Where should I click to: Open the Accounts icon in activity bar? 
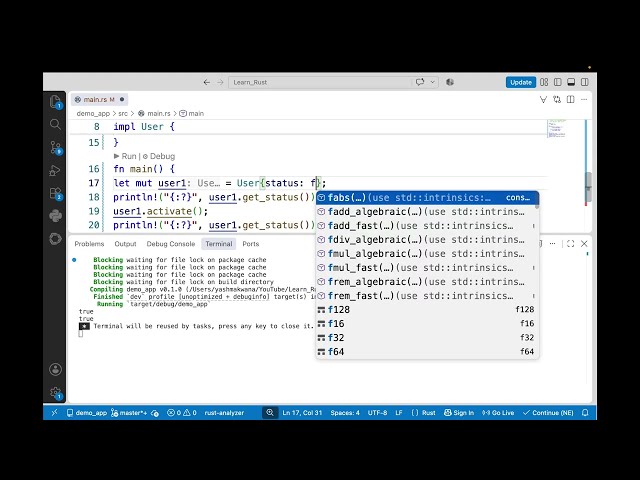coord(55,369)
